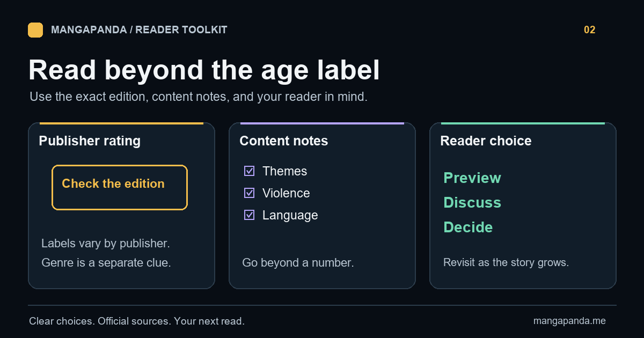Click the MANGAPANDA / READER TOOLKIT header
Screen dimensions: 644x338
pos(139,30)
